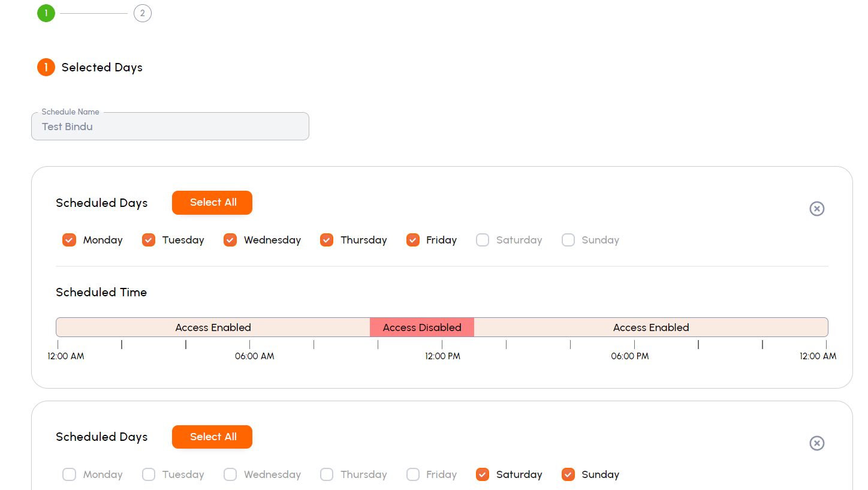Click the Selected Days heading text
The image size is (868, 490).
(102, 67)
